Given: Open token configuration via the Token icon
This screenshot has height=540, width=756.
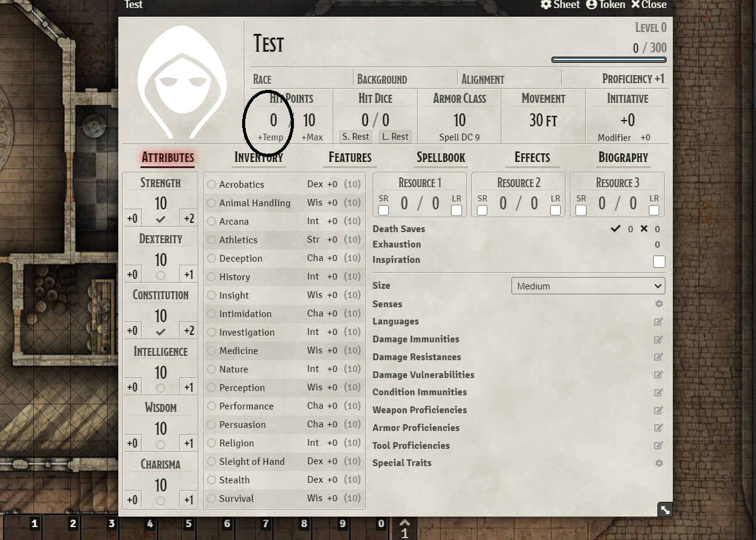Looking at the screenshot, I should tap(605, 5).
